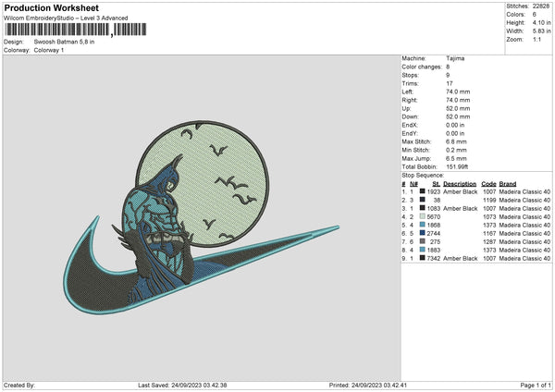555x392 pixels.
Task: Click Amber Black description in row 9
Action: 460,258
